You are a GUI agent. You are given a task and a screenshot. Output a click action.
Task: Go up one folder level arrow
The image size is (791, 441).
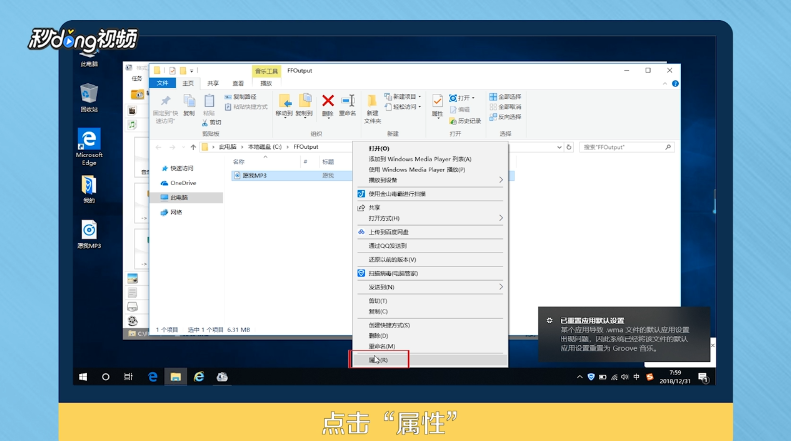193,147
